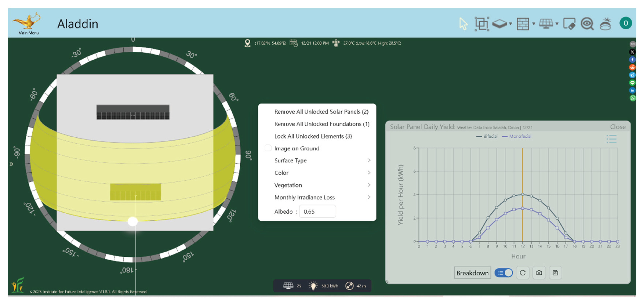Choose Remove All Unlocked Solar Panels
The width and height of the screenshot is (644, 304).
coord(321,112)
